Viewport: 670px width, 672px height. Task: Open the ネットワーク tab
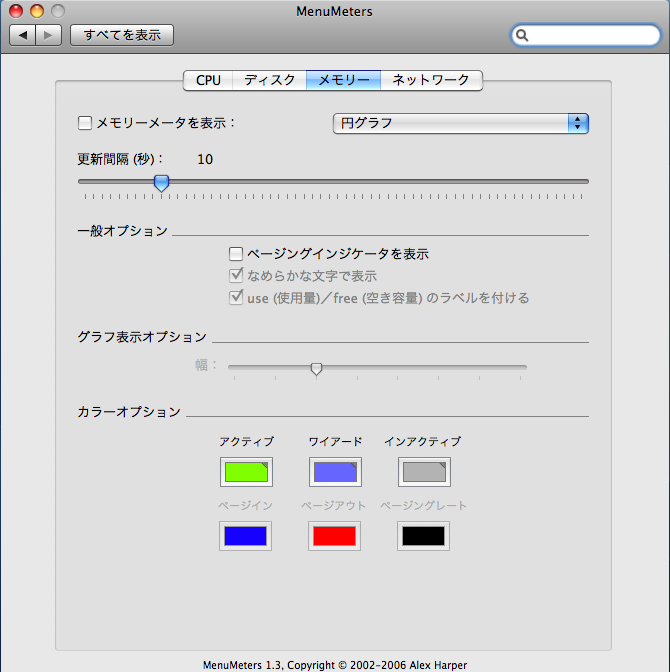(x=431, y=80)
